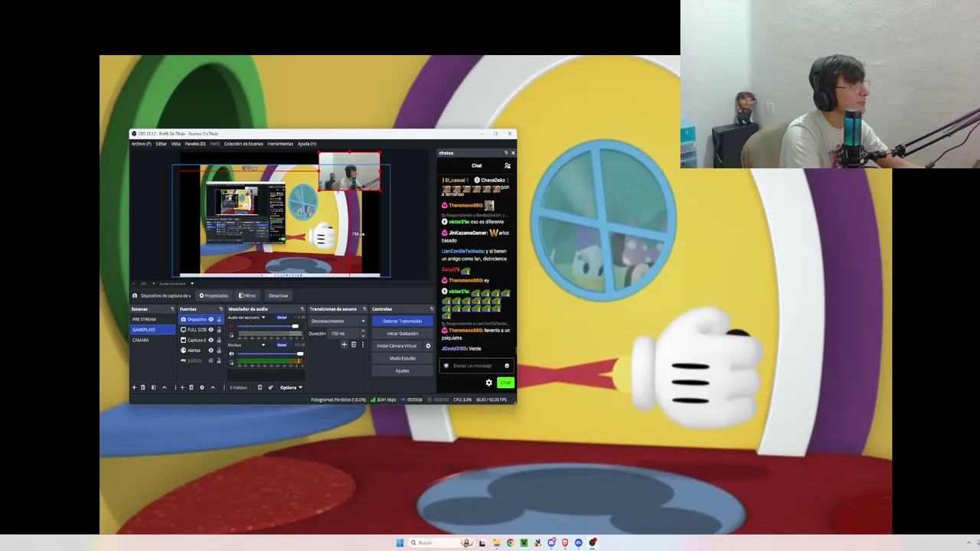
Task: Toggle lock on FULL SCRE source
Action: pos(219,330)
